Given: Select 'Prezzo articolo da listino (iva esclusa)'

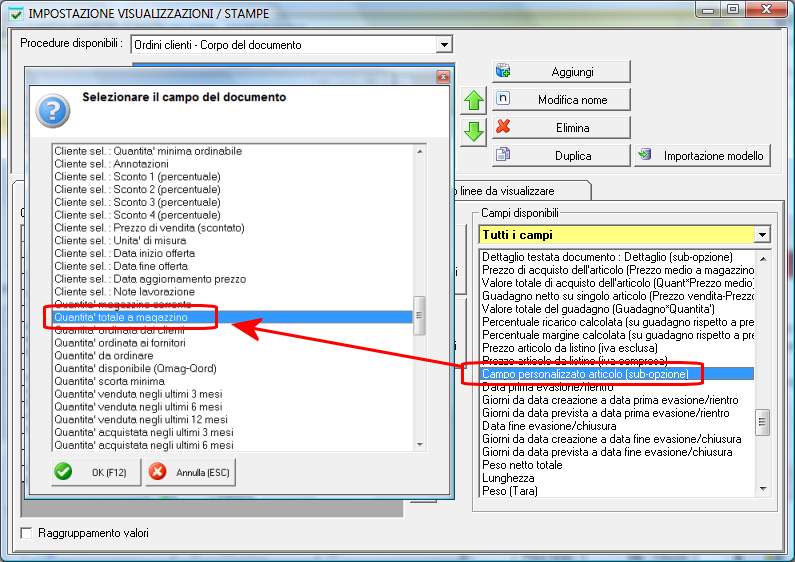Looking at the screenshot, I should (x=617, y=348).
